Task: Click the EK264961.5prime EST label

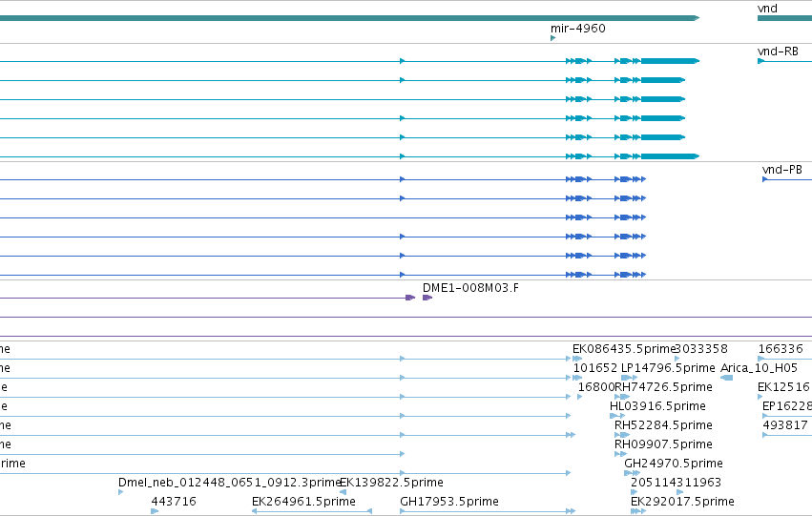Action: [x=303, y=502]
